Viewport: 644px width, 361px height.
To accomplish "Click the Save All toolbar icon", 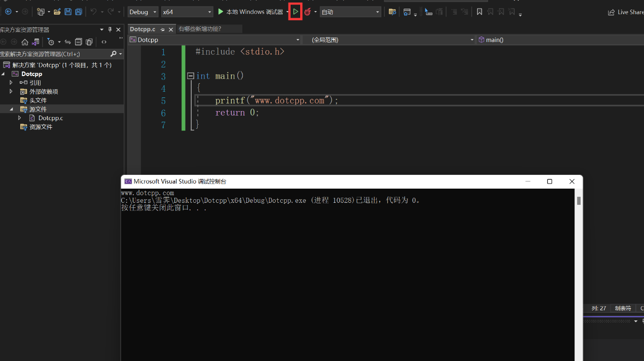I will click(x=79, y=12).
